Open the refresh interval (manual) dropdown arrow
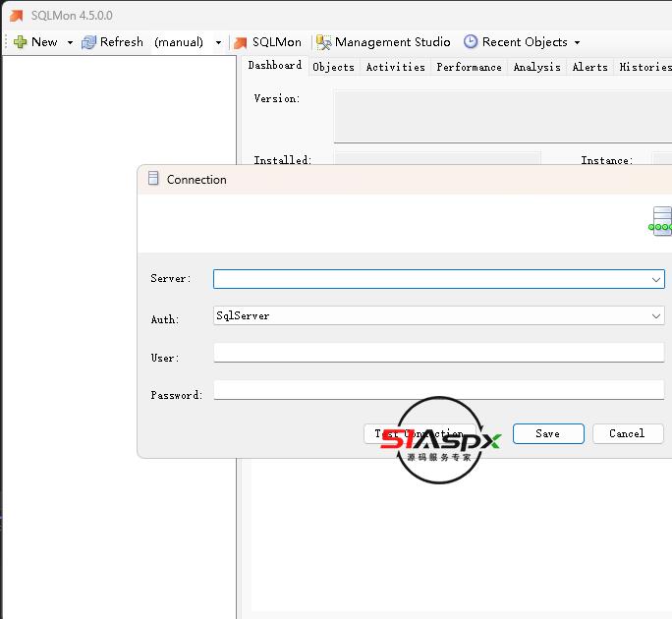672x619 pixels. click(218, 43)
